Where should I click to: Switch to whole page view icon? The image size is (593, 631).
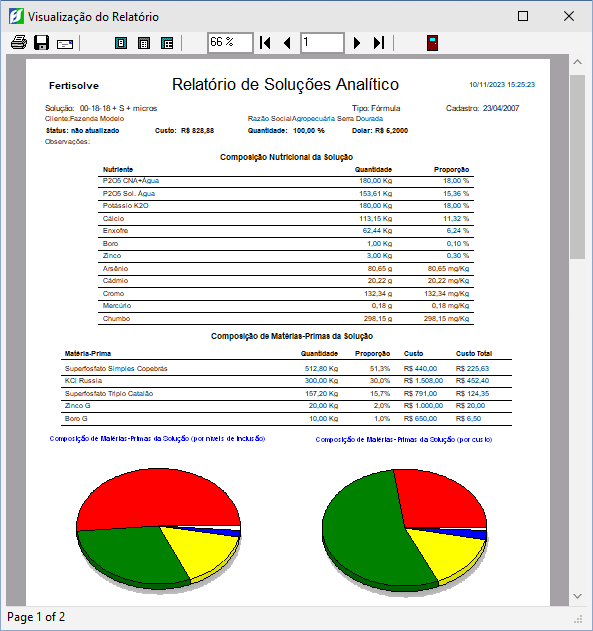(121, 43)
